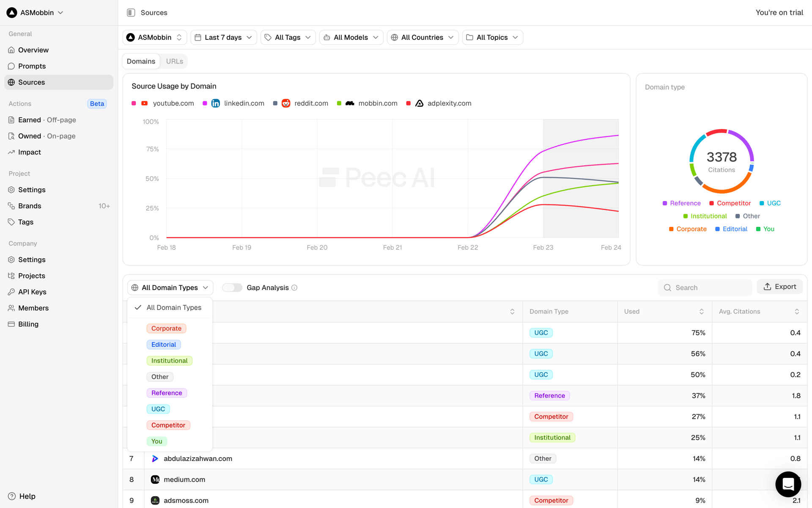Click adsmoss.com in the table
Viewport: 812px width, 508px height.
186,500
